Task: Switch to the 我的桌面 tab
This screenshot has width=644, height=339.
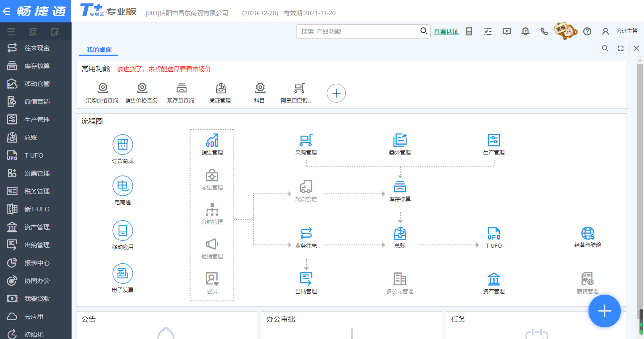Action: [x=99, y=50]
